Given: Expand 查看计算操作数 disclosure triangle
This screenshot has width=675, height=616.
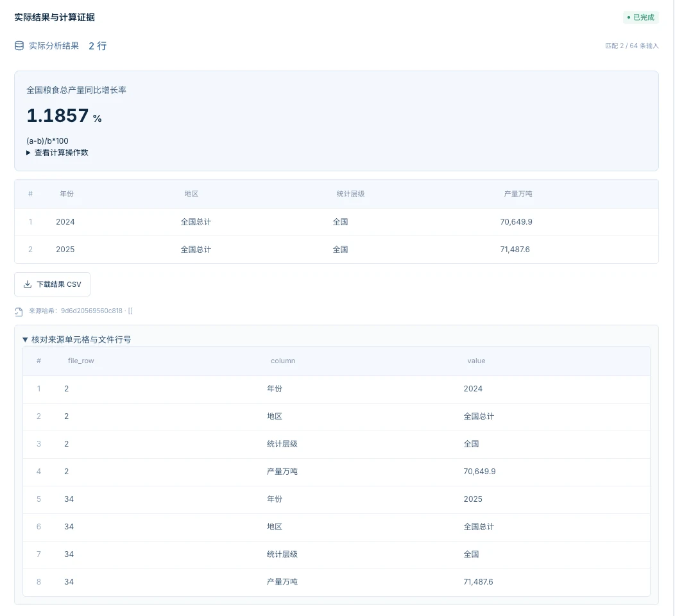Looking at the screenshot, I should coord(28,152).
